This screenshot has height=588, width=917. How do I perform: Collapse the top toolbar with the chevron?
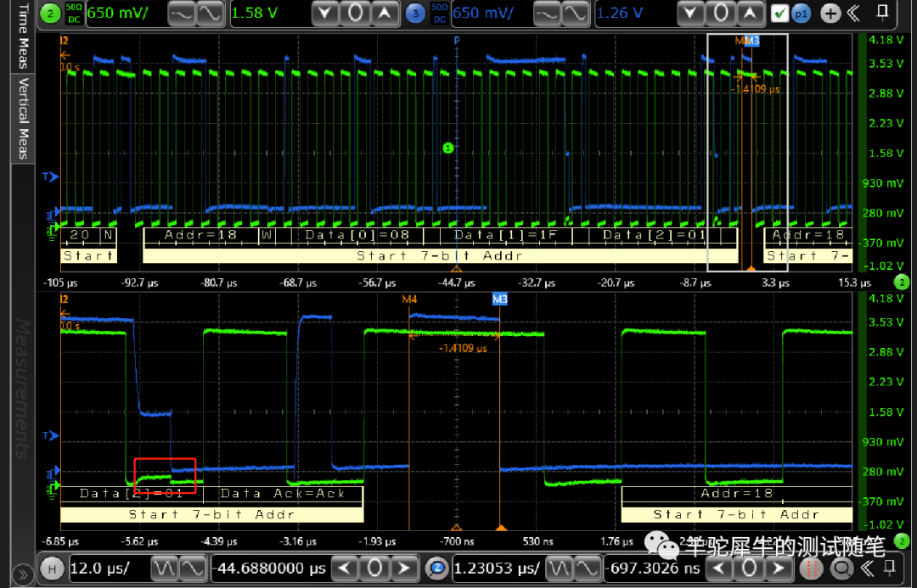click(x=854, y=13)
